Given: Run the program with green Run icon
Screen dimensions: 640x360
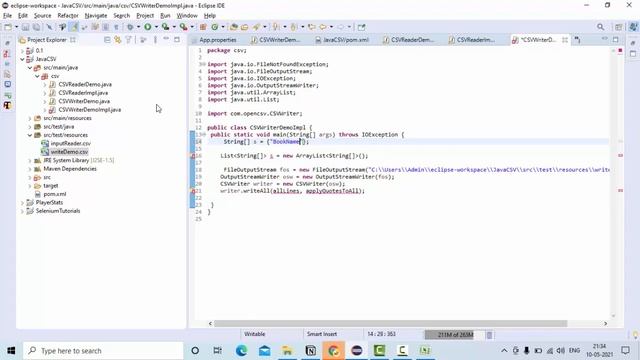Looking at the screenshot, I should tap(147, 27).
